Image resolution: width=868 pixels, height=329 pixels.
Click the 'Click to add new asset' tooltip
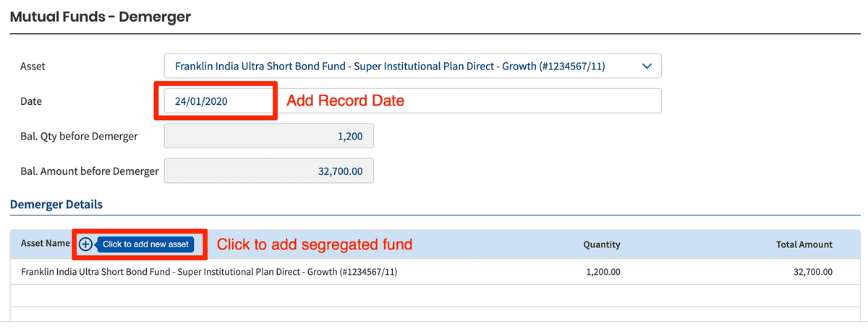145,244
